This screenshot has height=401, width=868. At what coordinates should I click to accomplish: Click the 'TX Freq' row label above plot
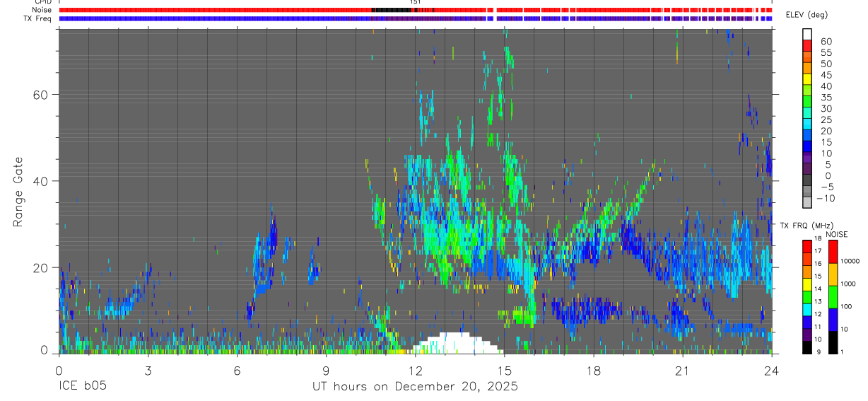coord(38,18)
